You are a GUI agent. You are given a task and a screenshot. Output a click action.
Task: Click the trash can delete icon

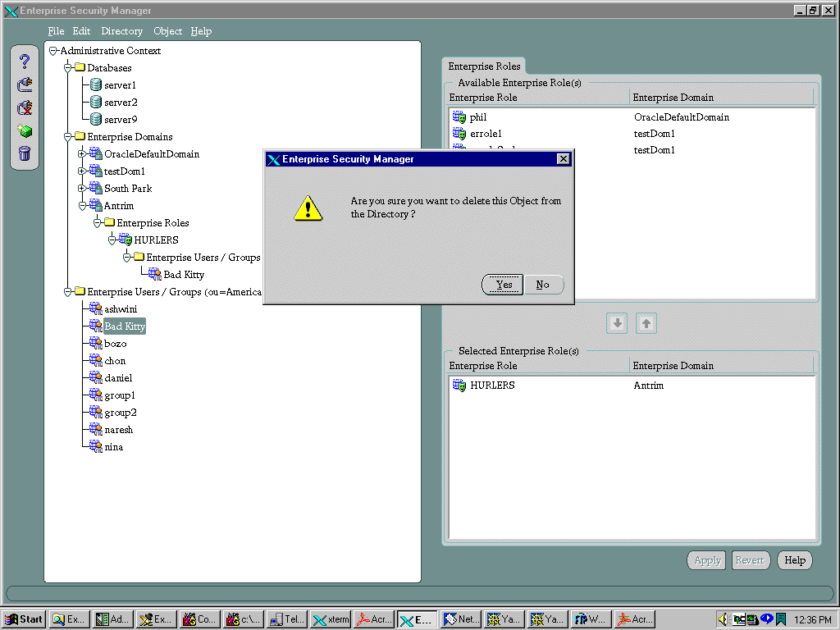(x=25, y=153)
